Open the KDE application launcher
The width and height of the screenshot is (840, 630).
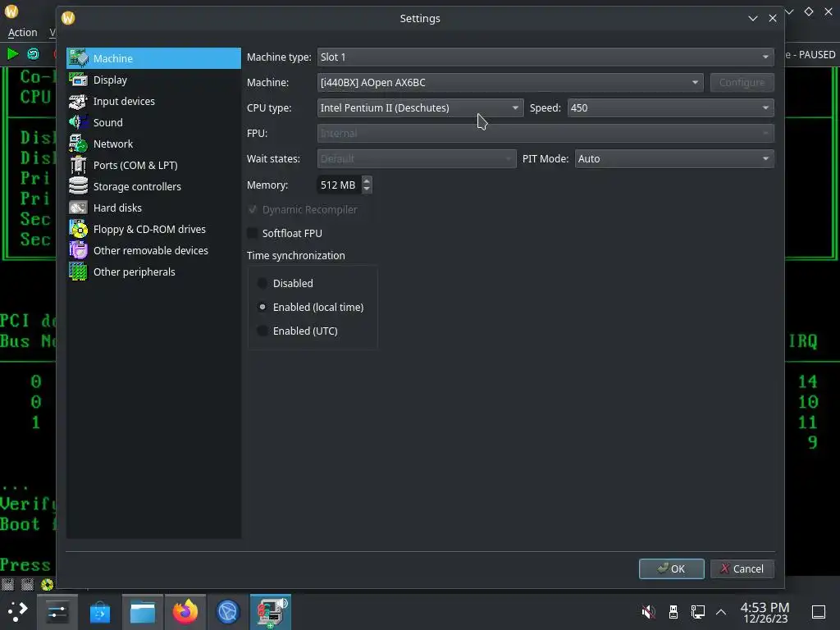(x=18, y=612)
